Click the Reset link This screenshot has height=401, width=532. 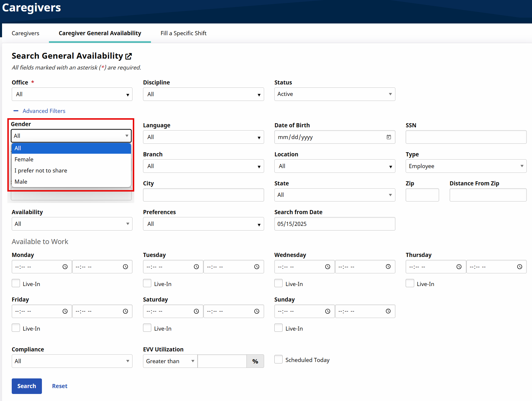[x=60, y=386]
